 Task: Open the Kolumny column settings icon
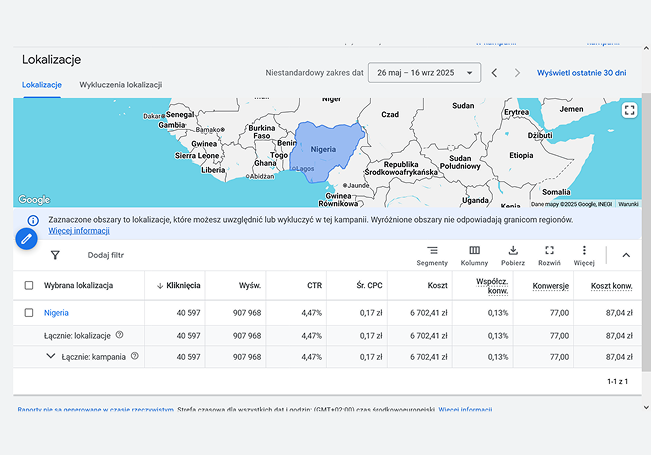474,254
